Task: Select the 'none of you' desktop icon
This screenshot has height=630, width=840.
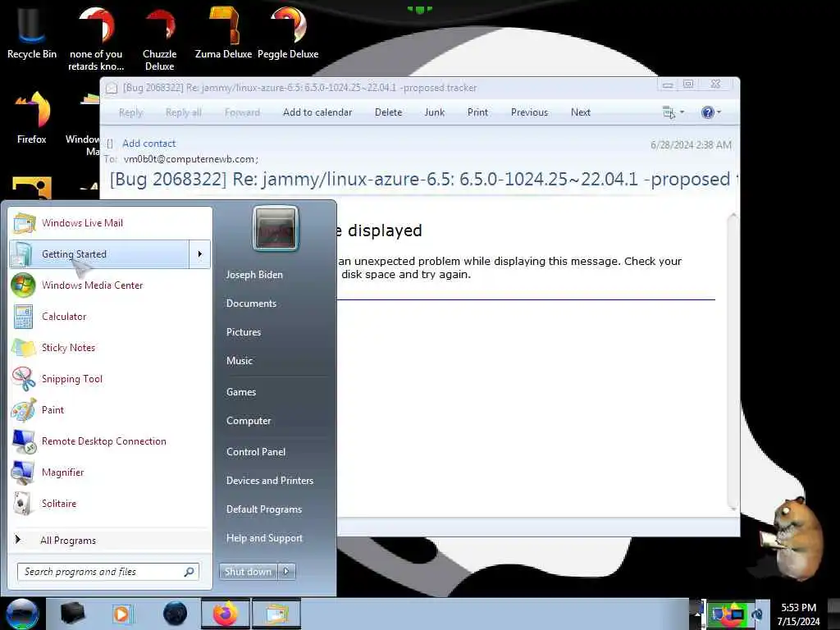Action: [96, 40]
